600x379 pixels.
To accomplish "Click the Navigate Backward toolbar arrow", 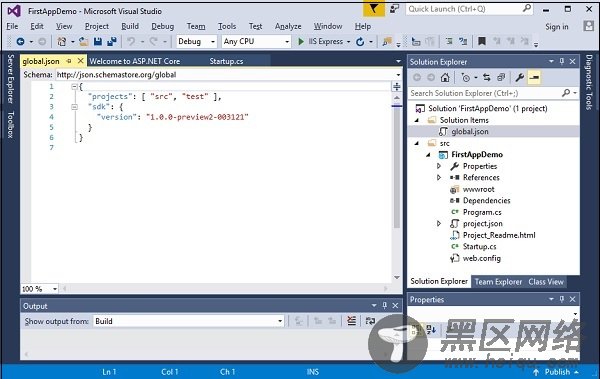I will click(x=20, y=41).
